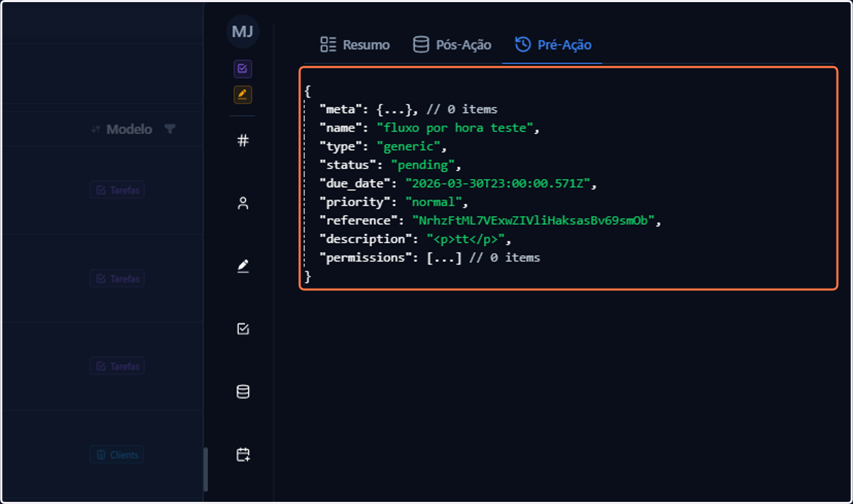Click the left panel vertical scrollbar

pyautogui.click(x=206, y=469)
